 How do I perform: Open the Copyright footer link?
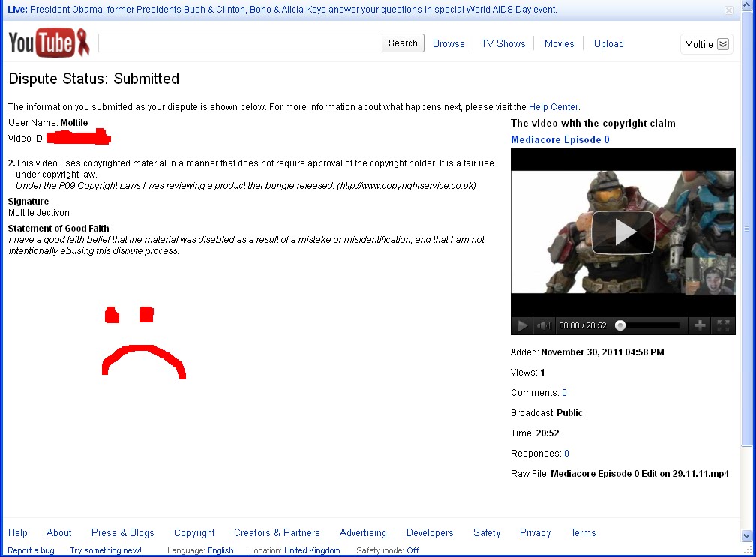click(194, 532)
